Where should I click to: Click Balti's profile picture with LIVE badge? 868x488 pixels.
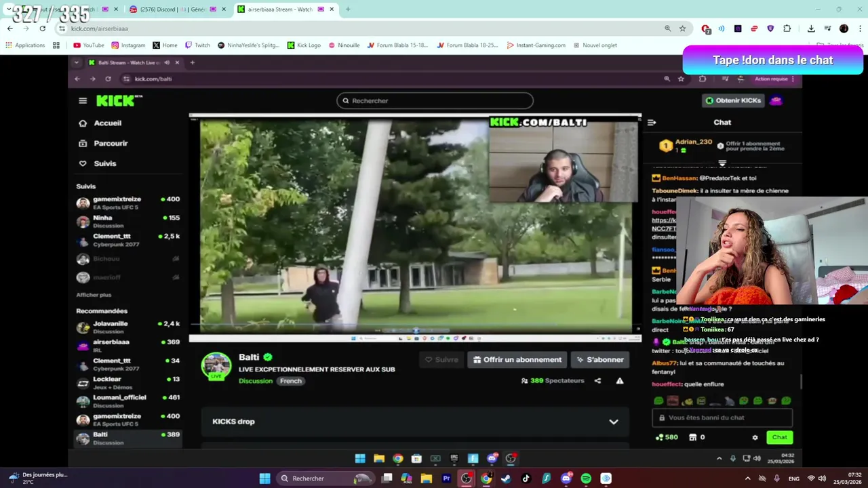click(x=216, y=367)
